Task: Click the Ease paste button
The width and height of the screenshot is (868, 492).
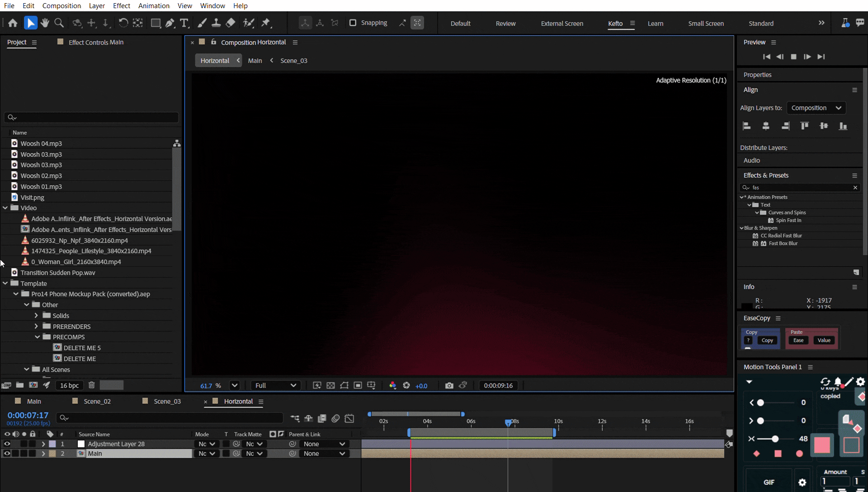Action: click(798, 341)
